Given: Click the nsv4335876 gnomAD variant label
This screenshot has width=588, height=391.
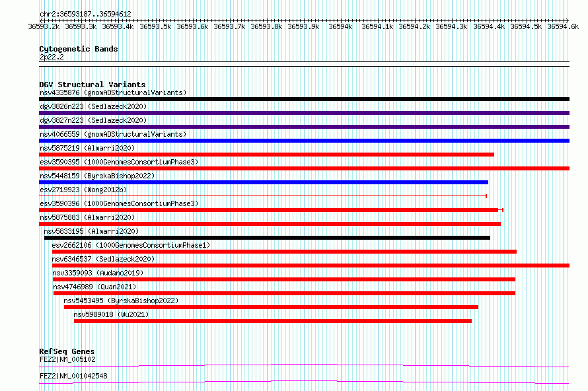Looking at the screenshot, I should 113,92.
